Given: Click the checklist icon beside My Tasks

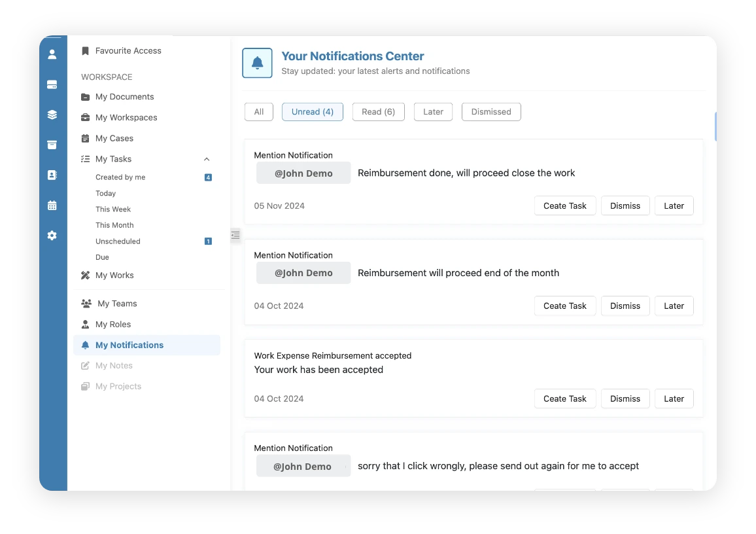Looking at the screenshot, I should (x=84, y=158).
